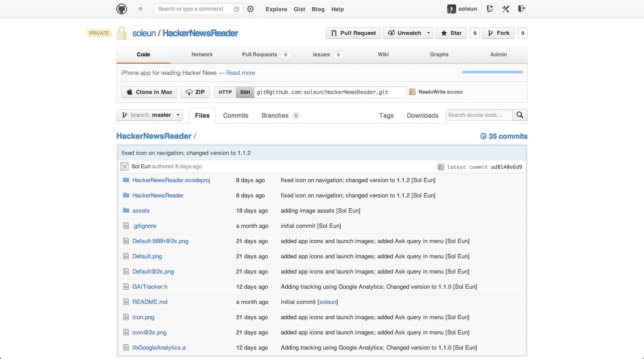Open the branch master dropdown
Screen dimensions: 644x359
pyautogui.click(x=149, y=115)
